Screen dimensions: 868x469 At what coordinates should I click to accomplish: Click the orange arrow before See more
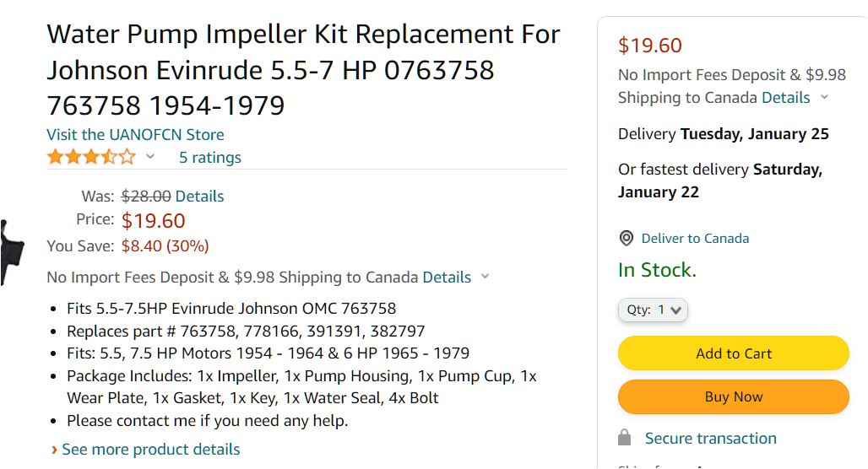click(54, 450)
